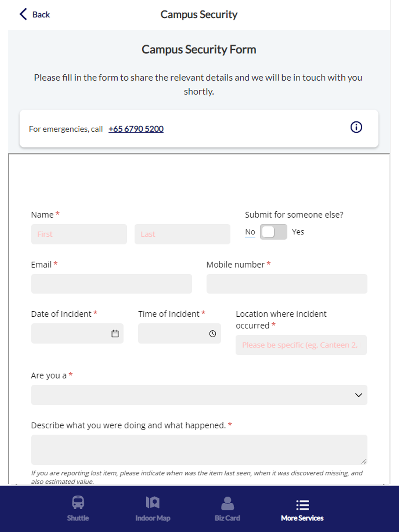Toggle the Submit for someone else switch

click(273, 232)
